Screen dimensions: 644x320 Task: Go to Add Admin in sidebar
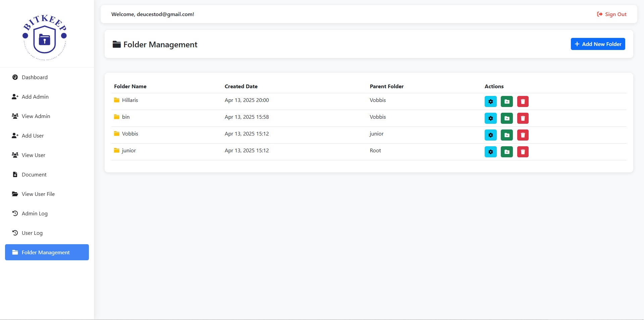tap(35, 97)
